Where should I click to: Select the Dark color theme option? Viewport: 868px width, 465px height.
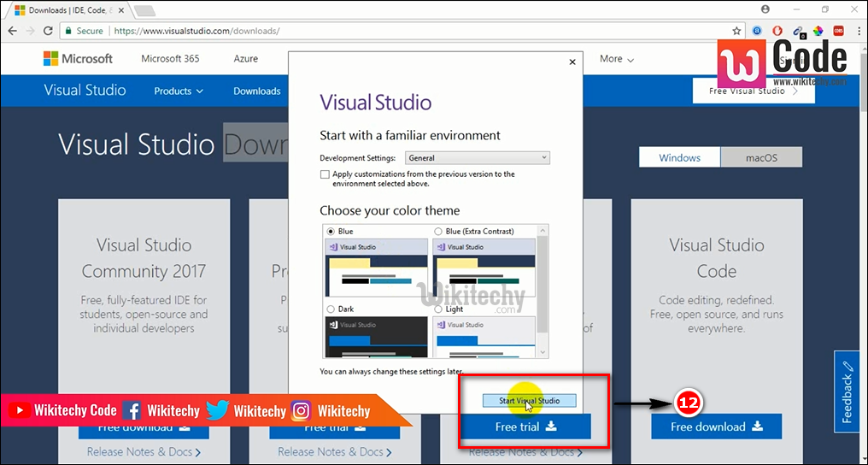tap(331, 309)
